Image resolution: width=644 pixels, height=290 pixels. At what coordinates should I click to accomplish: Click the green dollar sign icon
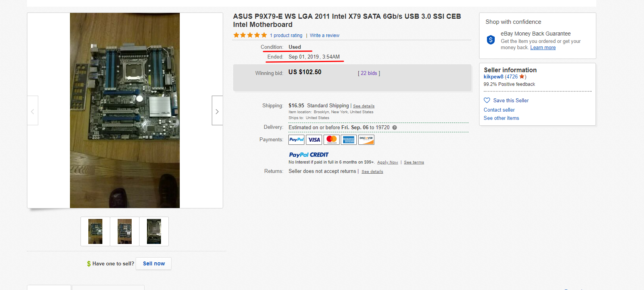[89, 264]
